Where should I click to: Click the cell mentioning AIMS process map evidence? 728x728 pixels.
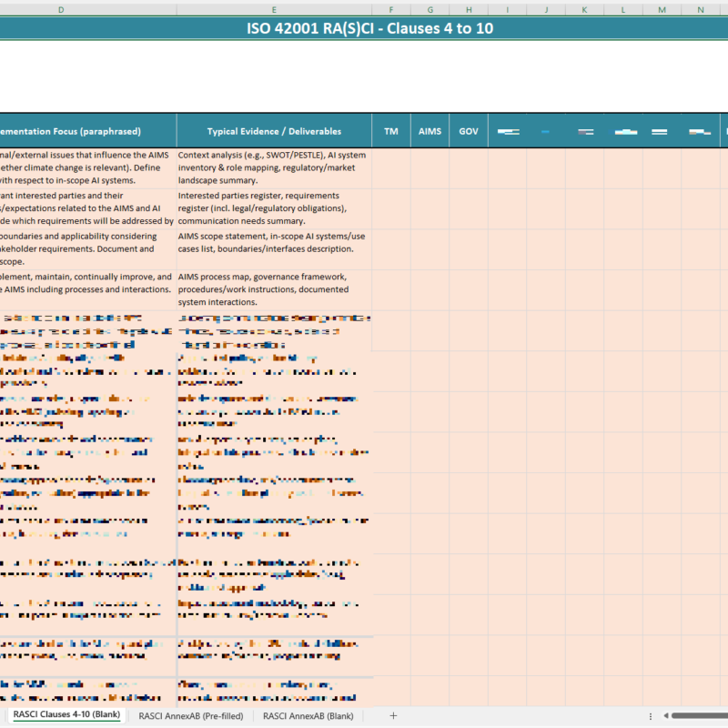pyautogui.click(x=273, y=288)
